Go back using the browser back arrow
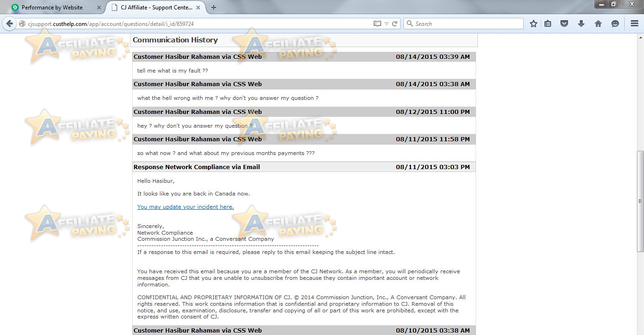644x335 pixels. point(9,24)
